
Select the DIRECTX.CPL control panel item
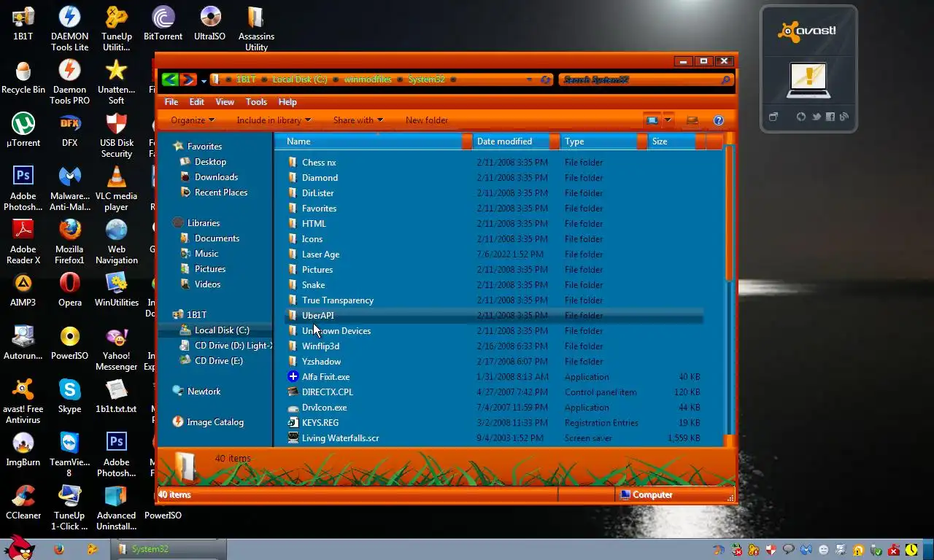[x=327, y=392]
